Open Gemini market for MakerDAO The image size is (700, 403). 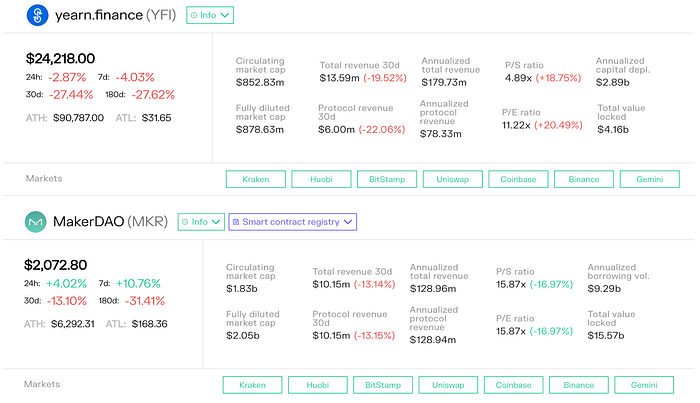tap(644, 385)
